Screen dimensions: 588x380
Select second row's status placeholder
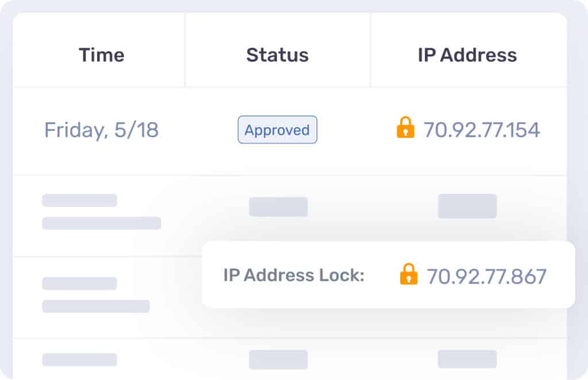click(x=278, y=207)
